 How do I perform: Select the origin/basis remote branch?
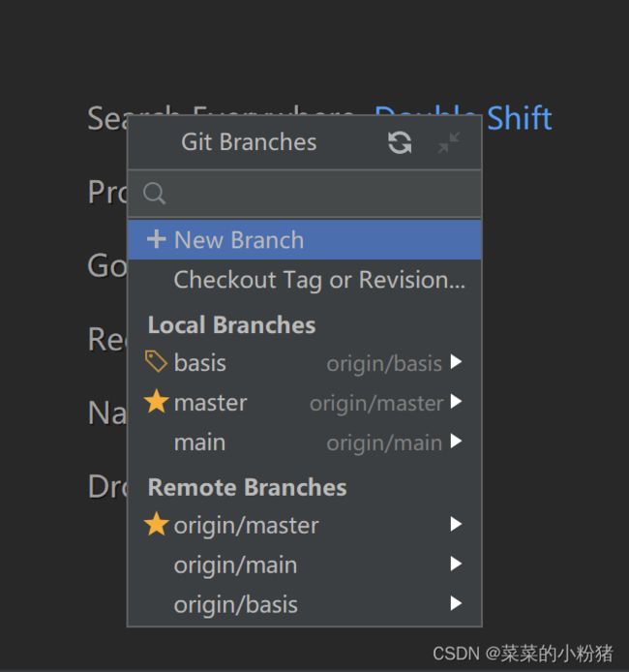305,604
